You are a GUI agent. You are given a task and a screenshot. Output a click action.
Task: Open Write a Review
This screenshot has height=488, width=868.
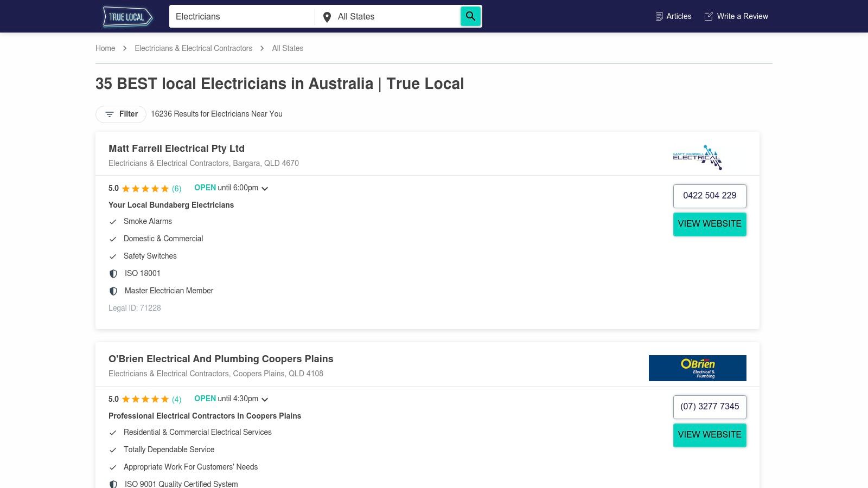[736, 17]
